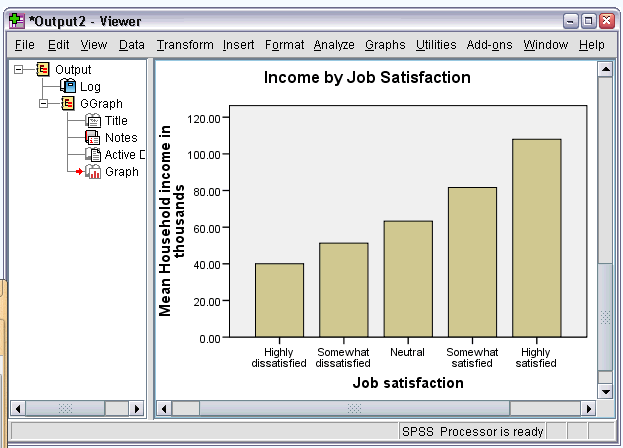
Task: Click the Log book icon
Action: coord(68,86)
